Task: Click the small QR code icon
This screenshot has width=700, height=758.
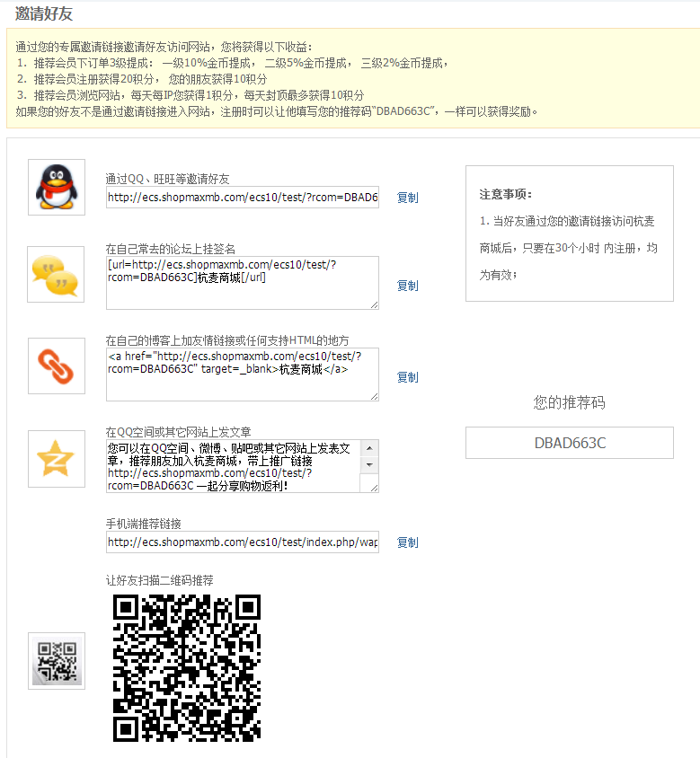Action: click(57, 661)
